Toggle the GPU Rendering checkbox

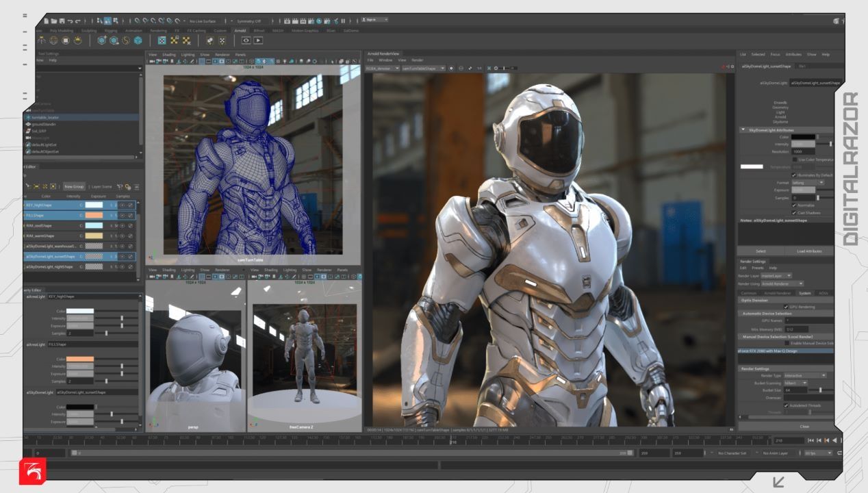coord(786,307)
